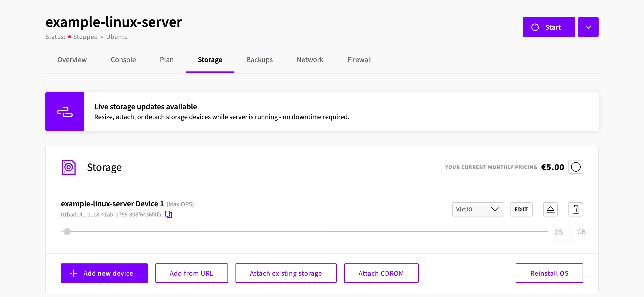The image size is (644, 297).
Task: Click the live storage updates banner icon
Action: tap(65, 112)
